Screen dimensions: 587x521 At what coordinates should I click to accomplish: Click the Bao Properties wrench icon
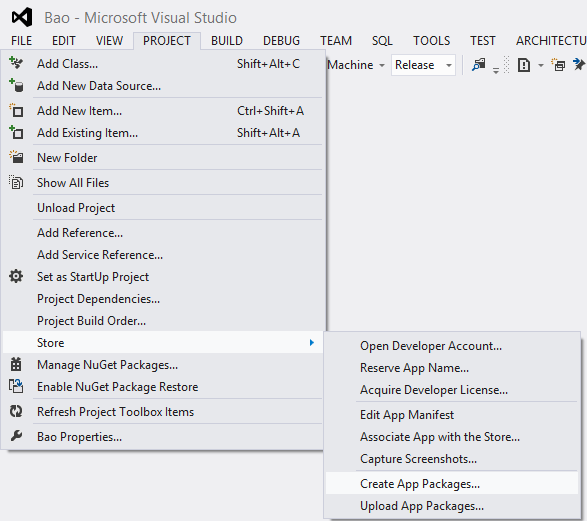tap(16, 436)
